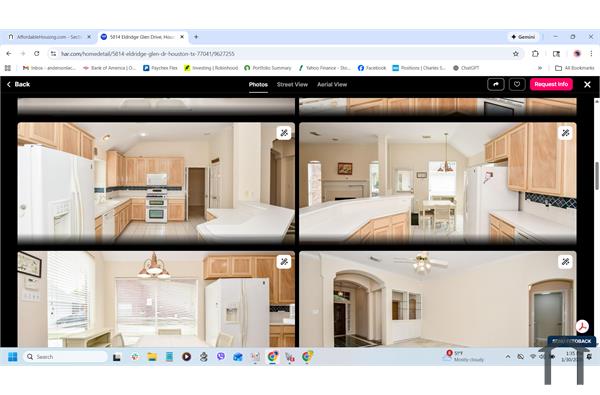The width and height of the screenshot is (600, 395).
Task: Open the apps grid in bookmarks bar
Action: click(x=8, y=68)
